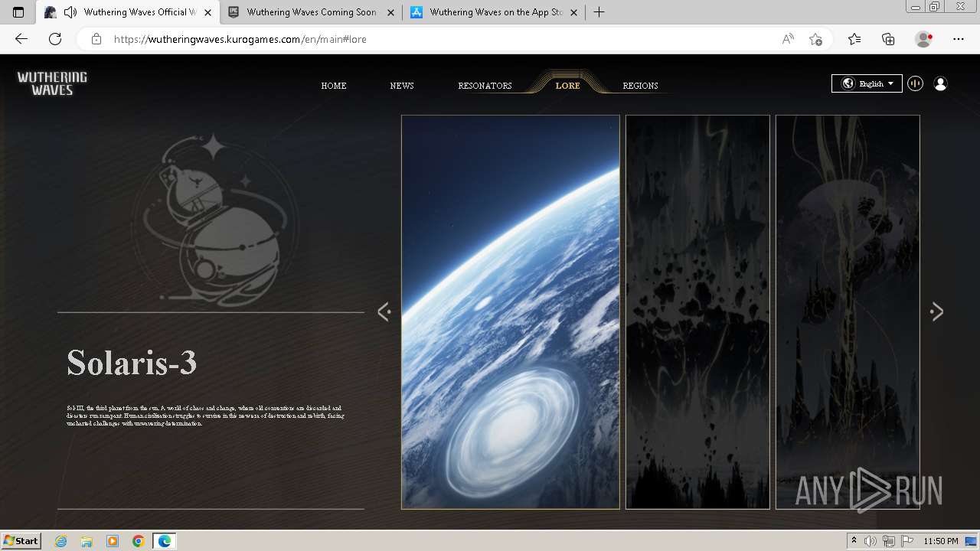Click the Solaris-3 heading text
Screen dimensions: 980x551
tap(132, 362)
